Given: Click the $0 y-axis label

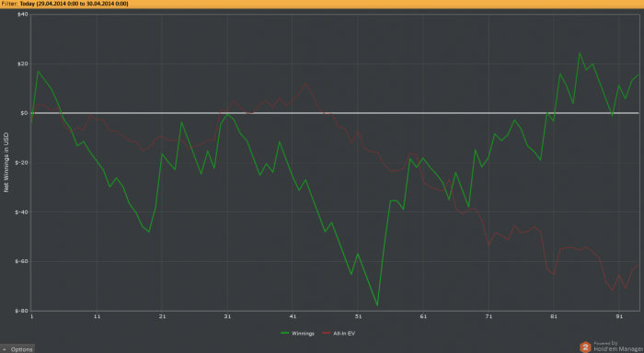Looking at the screenshot, I should tap(24, 113).
